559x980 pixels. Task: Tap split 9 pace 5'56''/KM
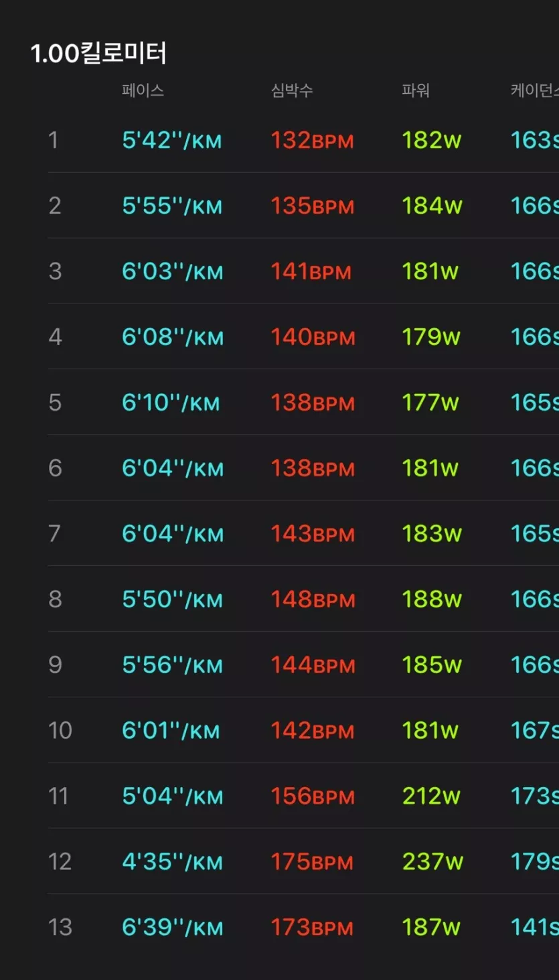pyautogui.click(x=172, y=665)
